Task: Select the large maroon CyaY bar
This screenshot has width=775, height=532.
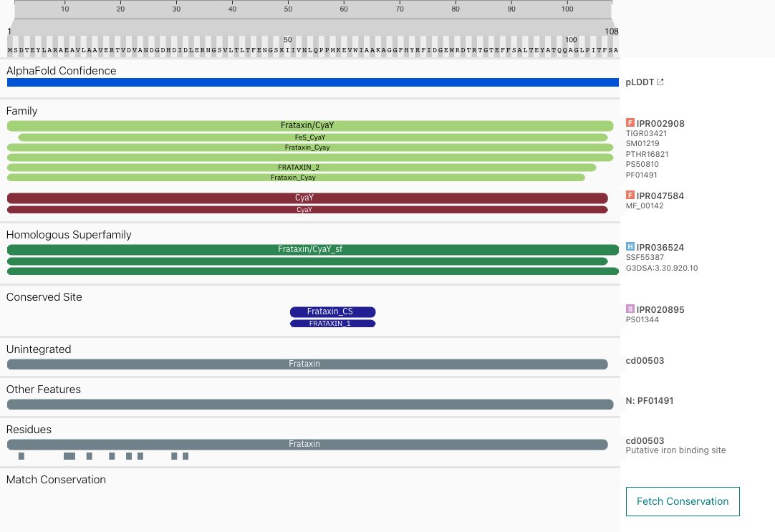Action: [307, 198]
